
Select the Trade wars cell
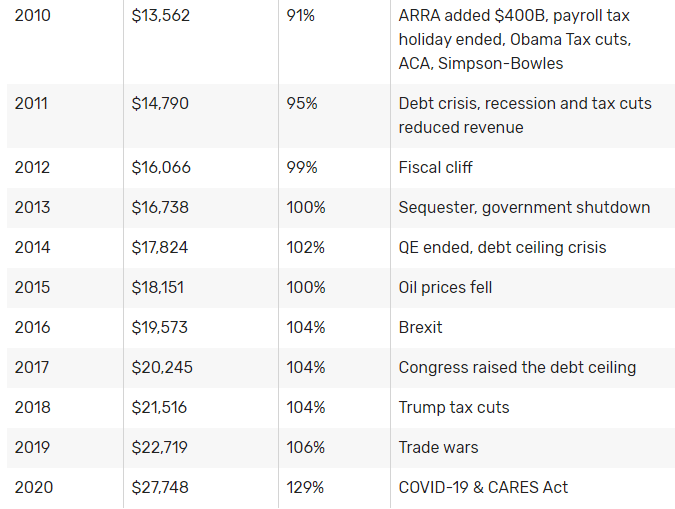tap(438, 448)
